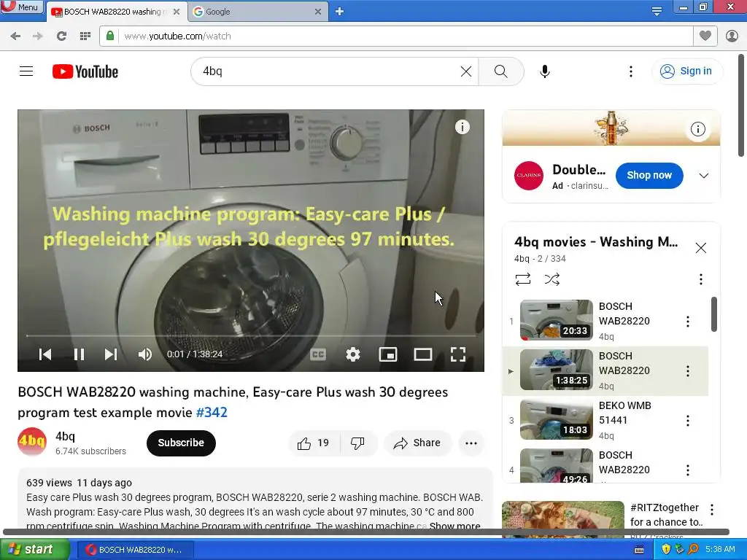Screen dimensions: 747x560
Task: Toggle closed captions in the player
Action: (x=318, y=354)
